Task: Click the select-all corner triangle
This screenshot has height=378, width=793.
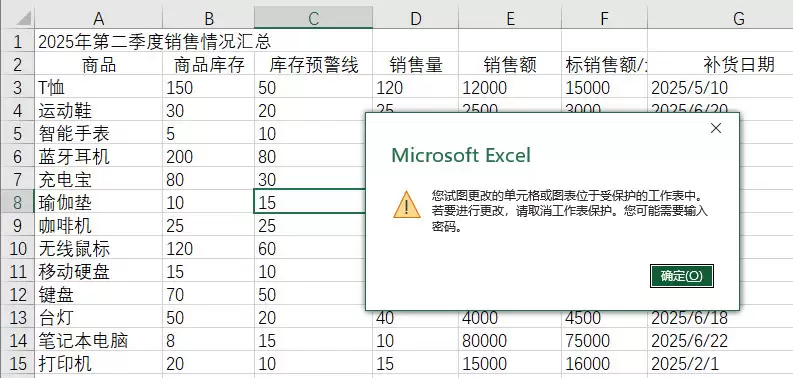Action: click(x=23, y=19)
